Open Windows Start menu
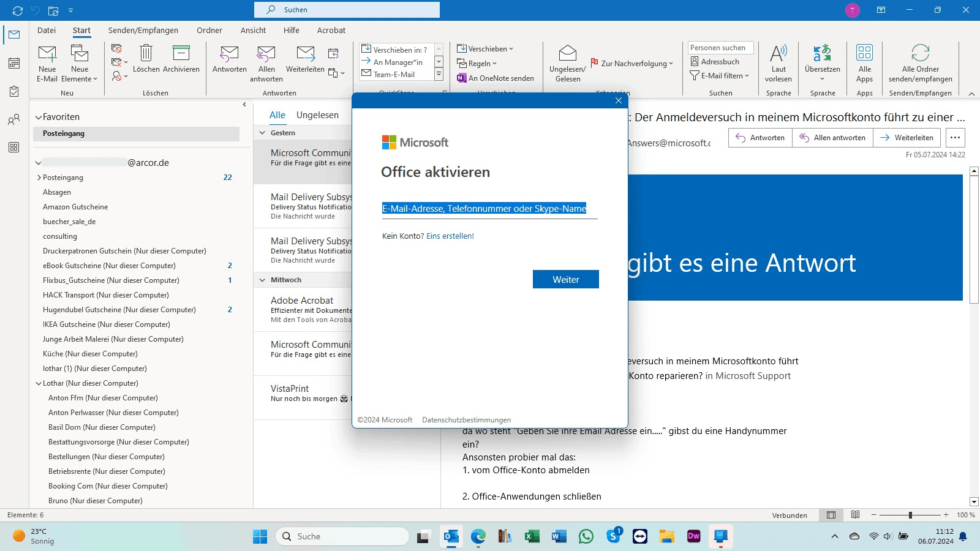Viewport: 980px width, 551px height. tap(260, 537)
